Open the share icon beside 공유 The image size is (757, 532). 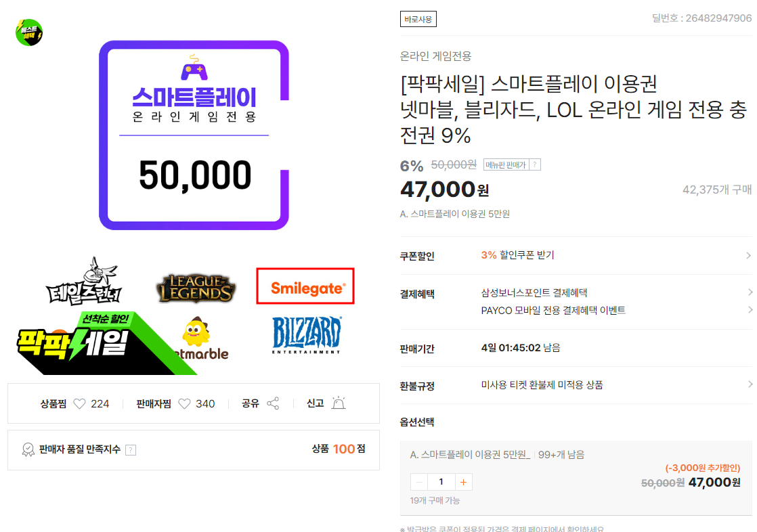coord(273,403)
